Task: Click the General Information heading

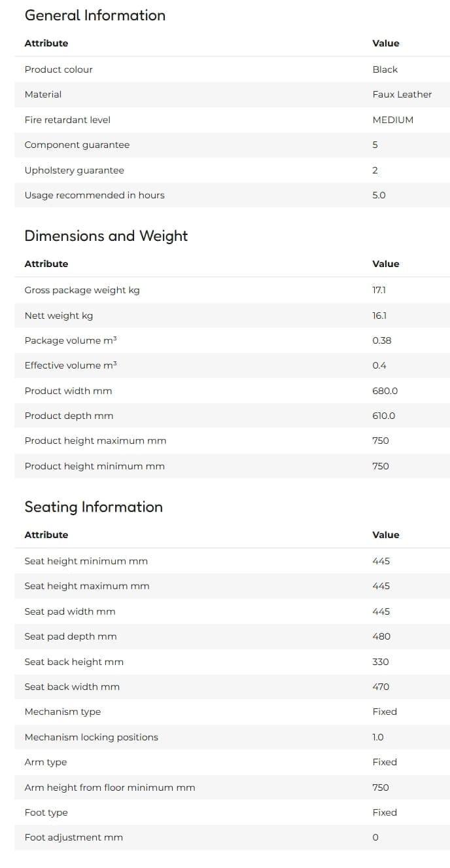Action: point(95,15)
